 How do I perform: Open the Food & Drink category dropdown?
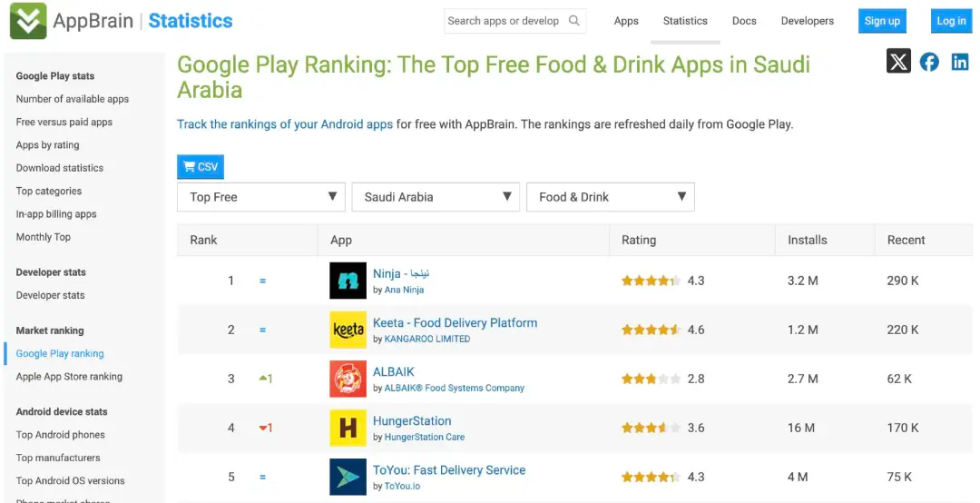coord(611,197)
